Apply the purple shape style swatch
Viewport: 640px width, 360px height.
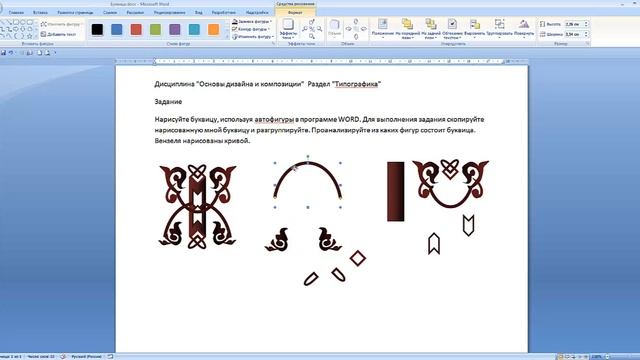coord(175,29)
